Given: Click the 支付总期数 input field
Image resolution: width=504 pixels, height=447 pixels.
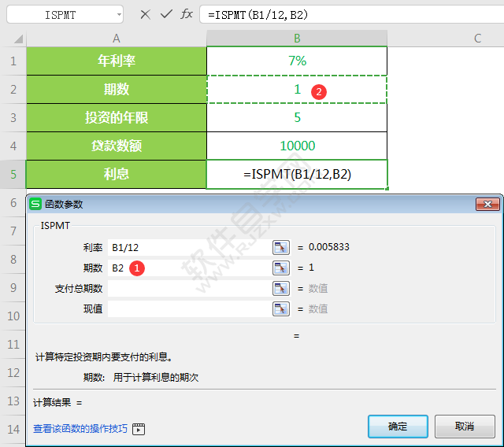Looking at the screenshot, I should point(190,288).
